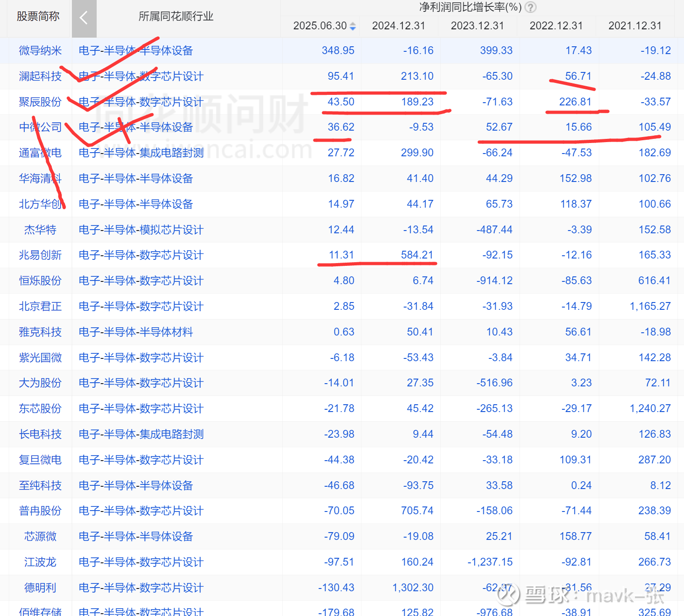Click the 348.95 value for 微导纳米
Viewport: 684px width, 616px height.
point(338,50)
